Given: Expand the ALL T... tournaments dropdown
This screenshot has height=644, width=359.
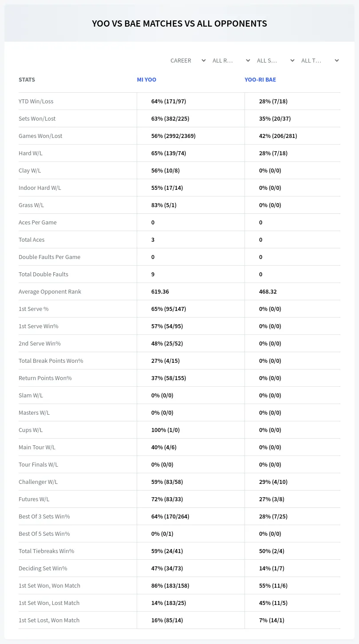Looking at the screenshot, I should pyautogui.click(x=320, y=60).
